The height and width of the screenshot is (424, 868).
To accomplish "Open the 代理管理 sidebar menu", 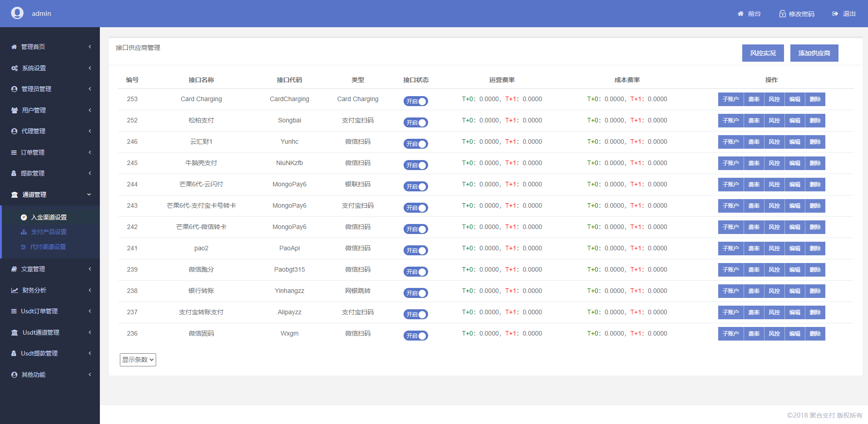I will point(50,131).
